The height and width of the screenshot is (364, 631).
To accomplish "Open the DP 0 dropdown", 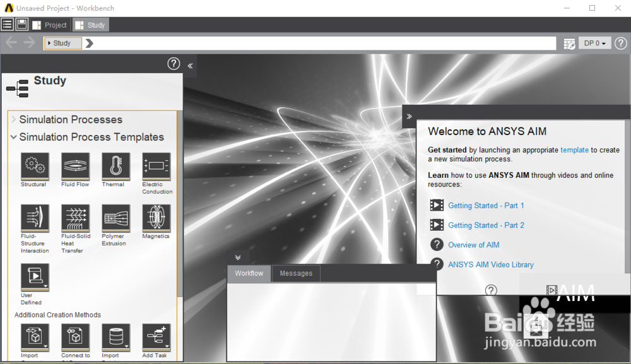I will point(595,43).
